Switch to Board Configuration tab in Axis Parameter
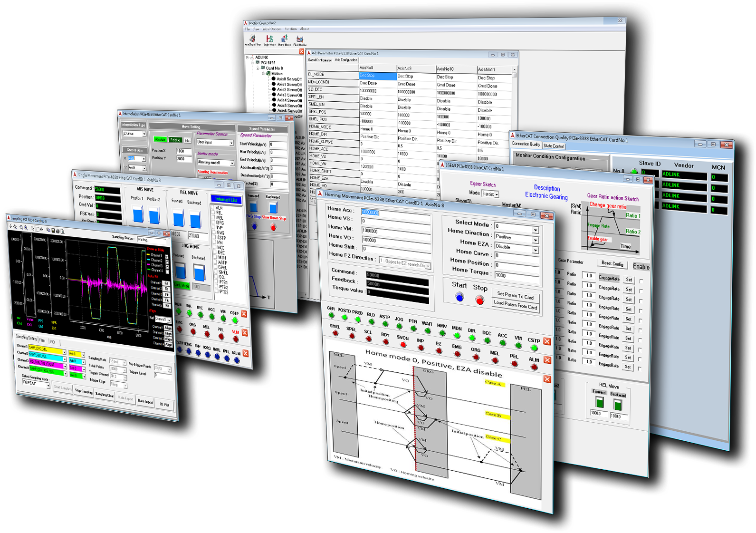This screenshot has width=756, height=533. click(320, 60)
